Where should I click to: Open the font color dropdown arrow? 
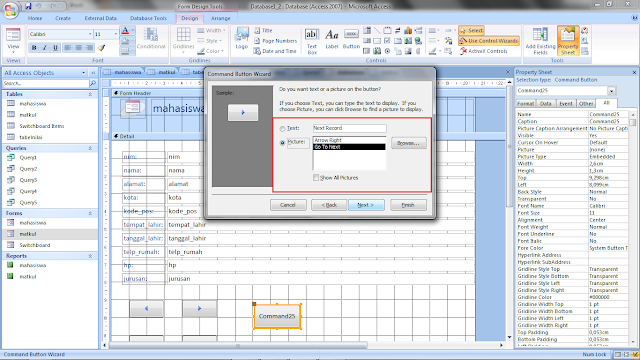pyautogui.click(x=133, y=31)
